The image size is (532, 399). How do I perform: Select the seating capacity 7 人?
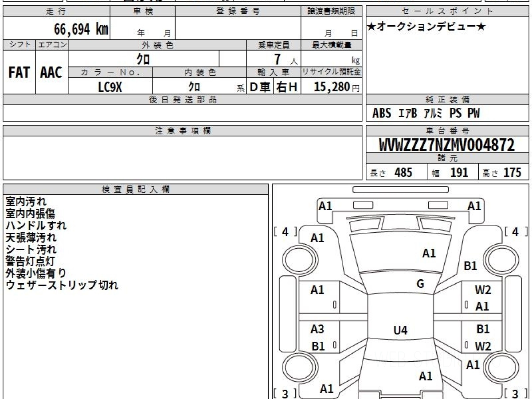click(285, 59)
